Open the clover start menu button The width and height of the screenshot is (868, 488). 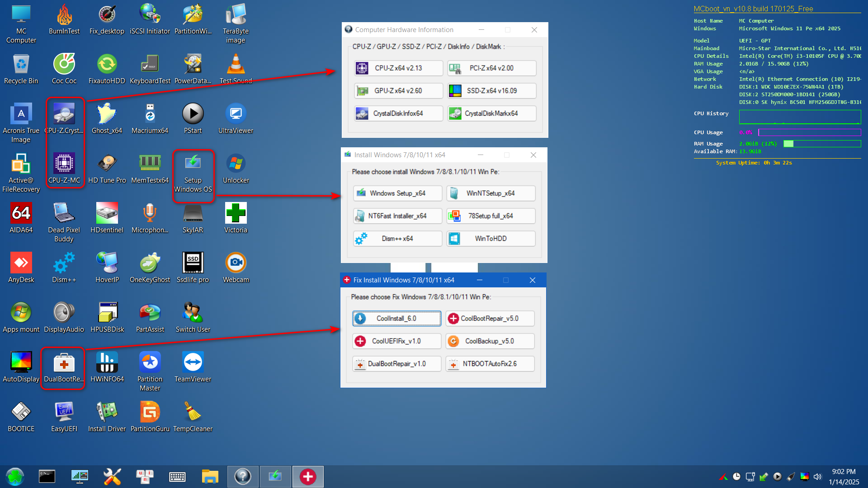tap(15, 477)
